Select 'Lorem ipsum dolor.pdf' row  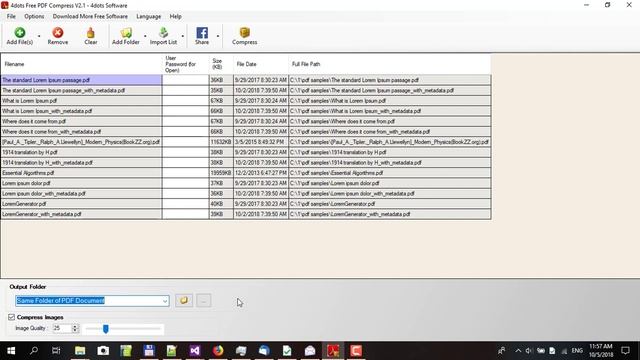[x=246, y=183]
